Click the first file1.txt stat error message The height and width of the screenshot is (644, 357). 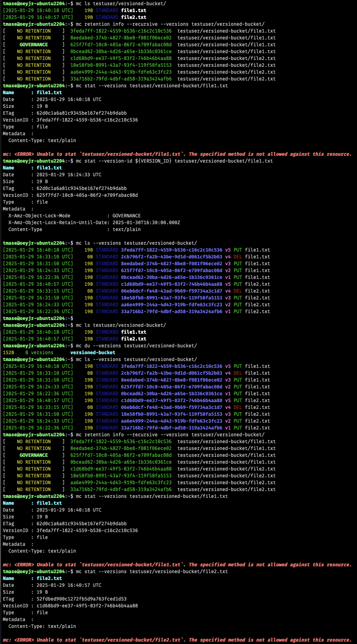tap(177, 154)
